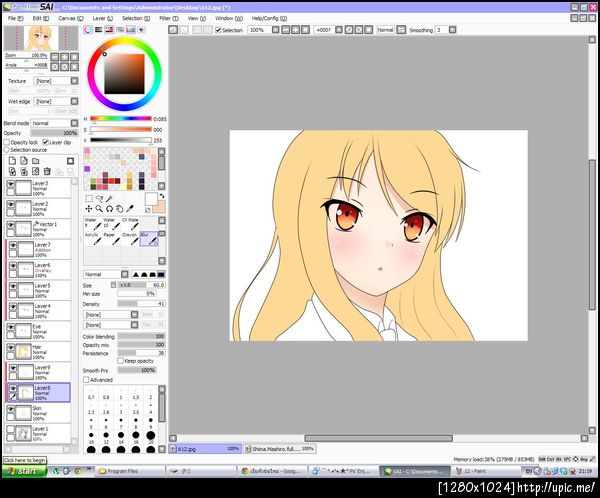Select the Rotate view tool
Viewport: 600px width, 498px height.
(109, 209)
